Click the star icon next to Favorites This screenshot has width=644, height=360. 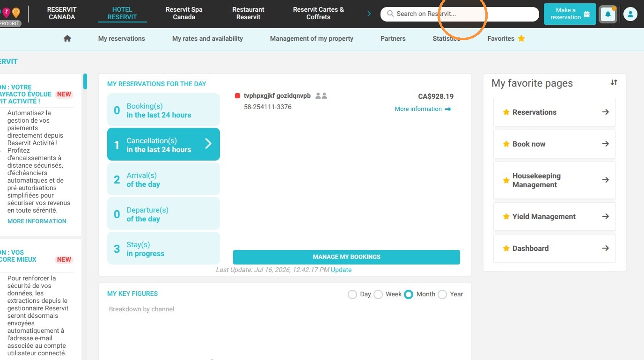[521, 38]
